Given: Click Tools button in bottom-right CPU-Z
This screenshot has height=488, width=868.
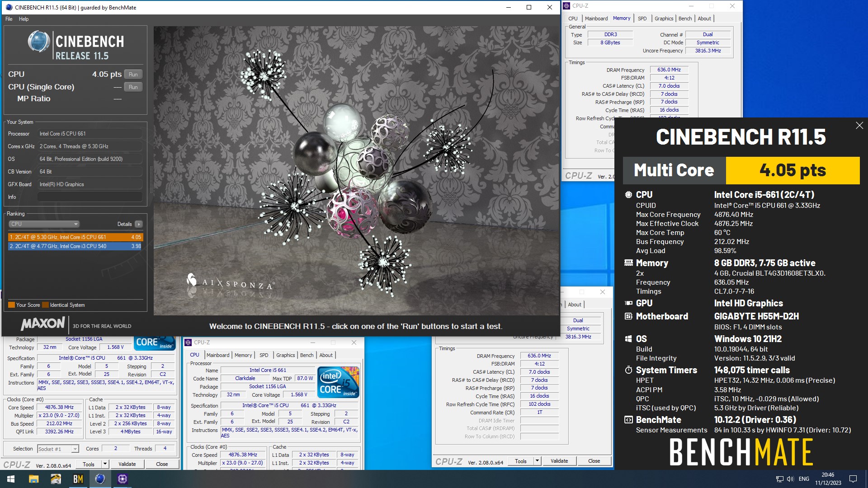Looking at the screenshot, I should (x=521, y=461).
